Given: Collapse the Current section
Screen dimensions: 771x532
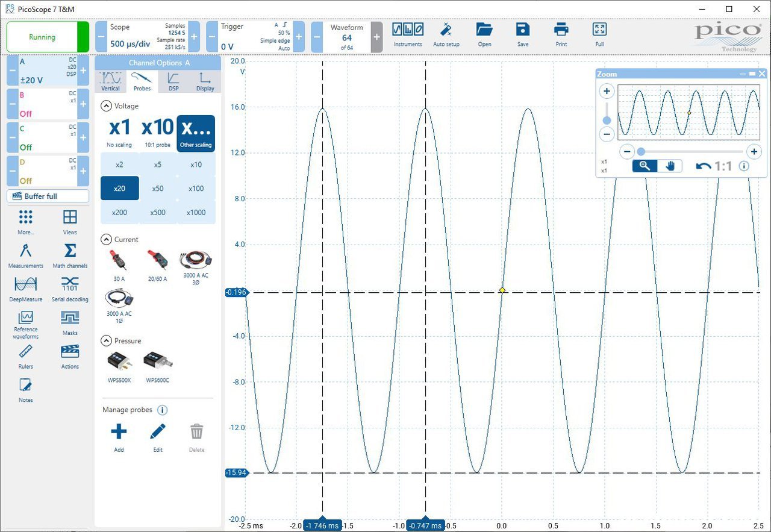Looking at the screenshot, I should [106, 239].
